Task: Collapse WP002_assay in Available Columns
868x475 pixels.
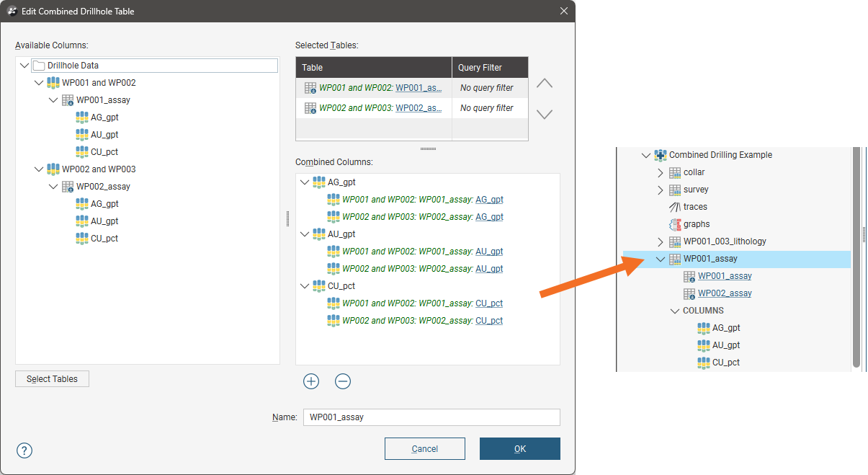Action: (53, 187)
